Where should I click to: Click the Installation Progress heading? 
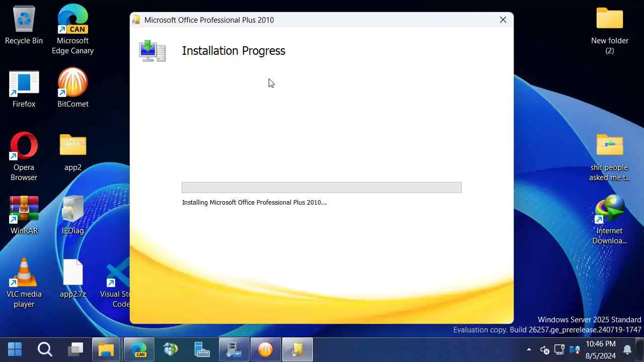pos(233,51)
